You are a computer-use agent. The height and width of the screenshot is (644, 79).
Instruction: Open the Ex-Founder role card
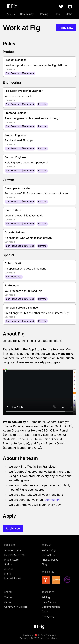(x=39, y=292)
